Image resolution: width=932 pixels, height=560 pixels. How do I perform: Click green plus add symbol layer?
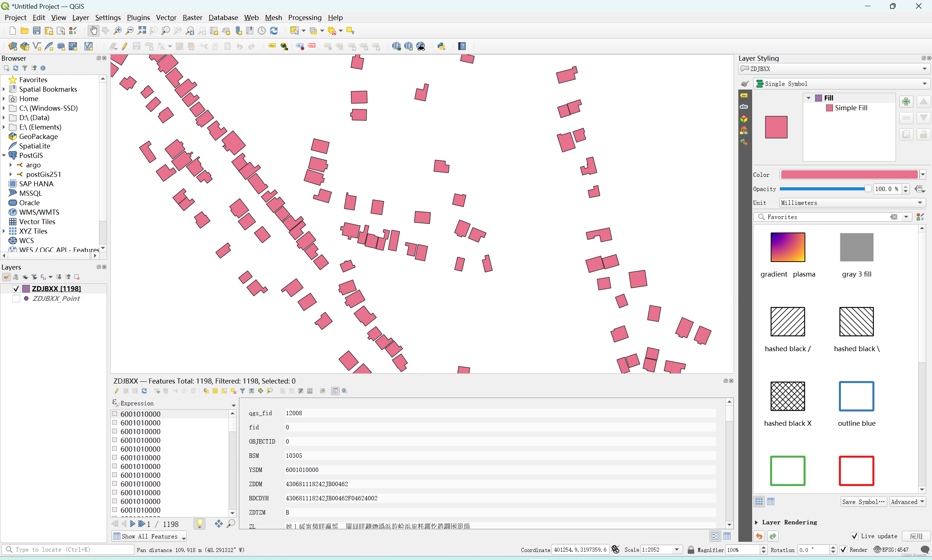(x=906, y=102)
